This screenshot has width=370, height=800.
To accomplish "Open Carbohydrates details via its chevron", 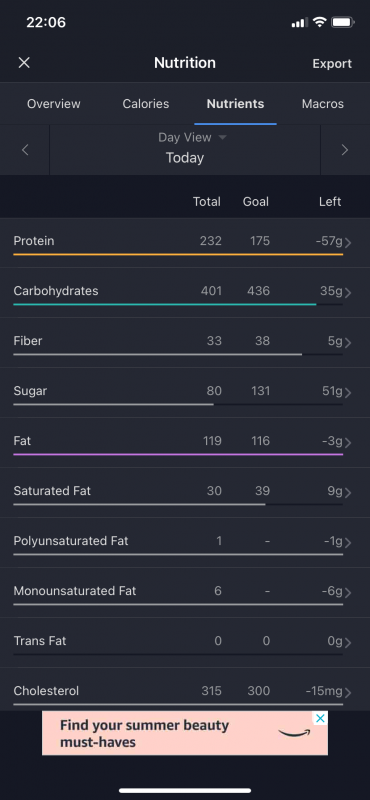I will click(348, 293).
